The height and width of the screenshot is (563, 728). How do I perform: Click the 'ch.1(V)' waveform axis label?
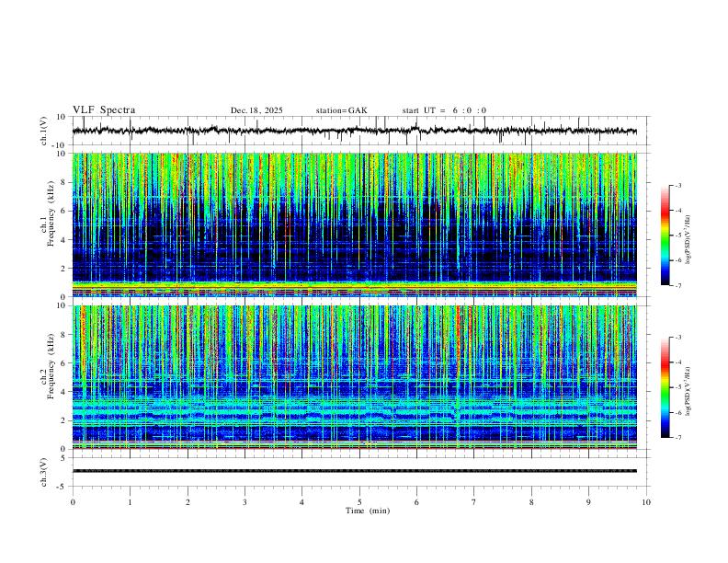pos(44,131)
